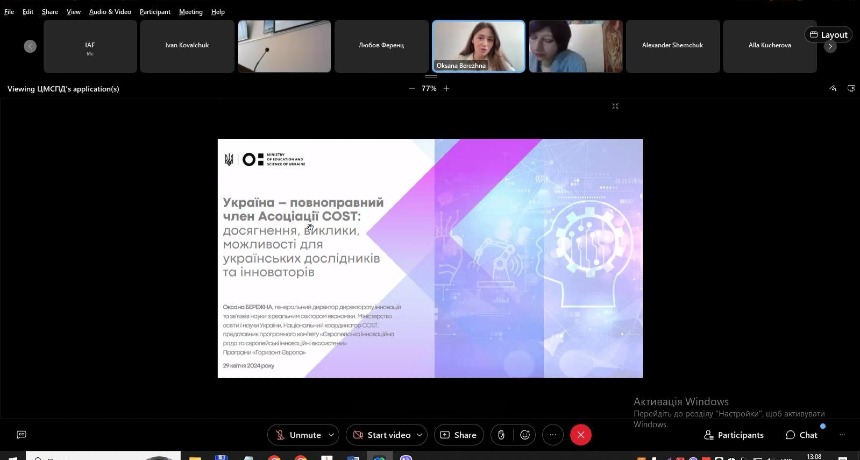Click the shared presentation slide
Image resolution: width=860 pixels, height=460 pixels.
[430, 258]
